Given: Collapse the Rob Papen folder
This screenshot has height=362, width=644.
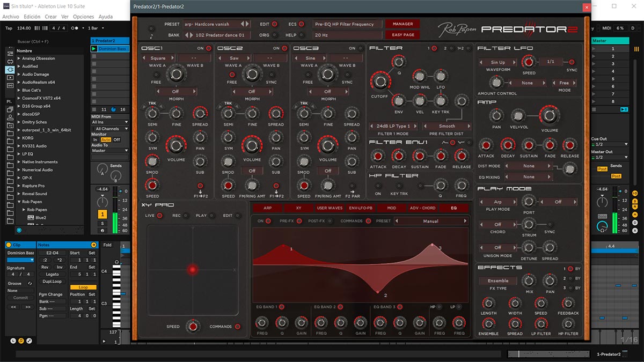Looking at the screenshot, I should tap(19, 202).
